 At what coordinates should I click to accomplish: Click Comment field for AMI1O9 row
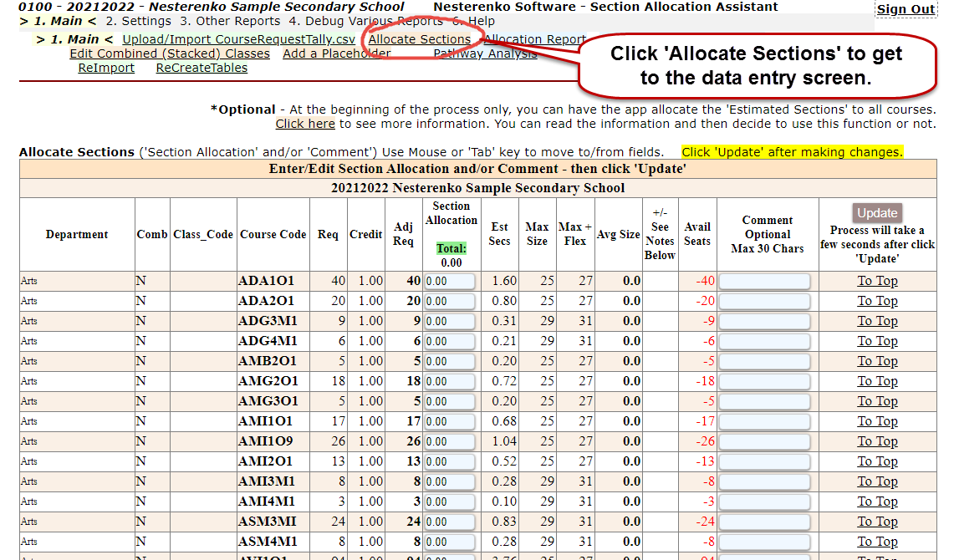pos(764,441)
